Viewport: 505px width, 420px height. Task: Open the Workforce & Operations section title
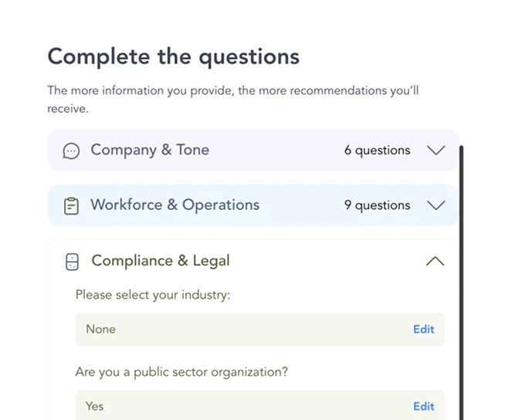[x=175, y=205]
